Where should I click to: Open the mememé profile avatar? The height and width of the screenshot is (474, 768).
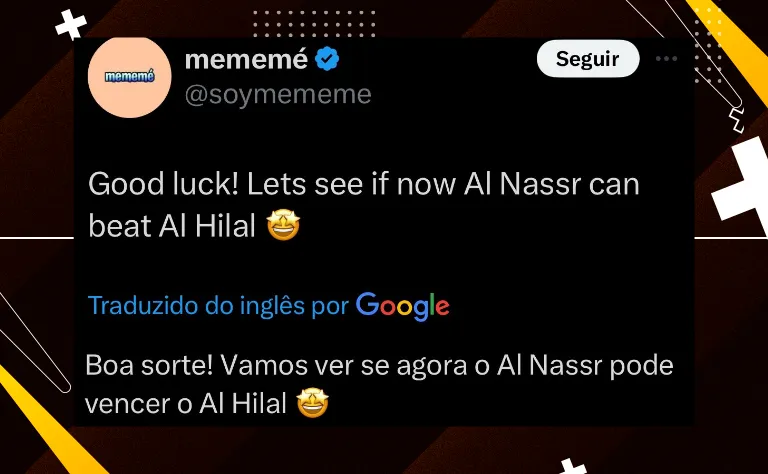[130, 77]
